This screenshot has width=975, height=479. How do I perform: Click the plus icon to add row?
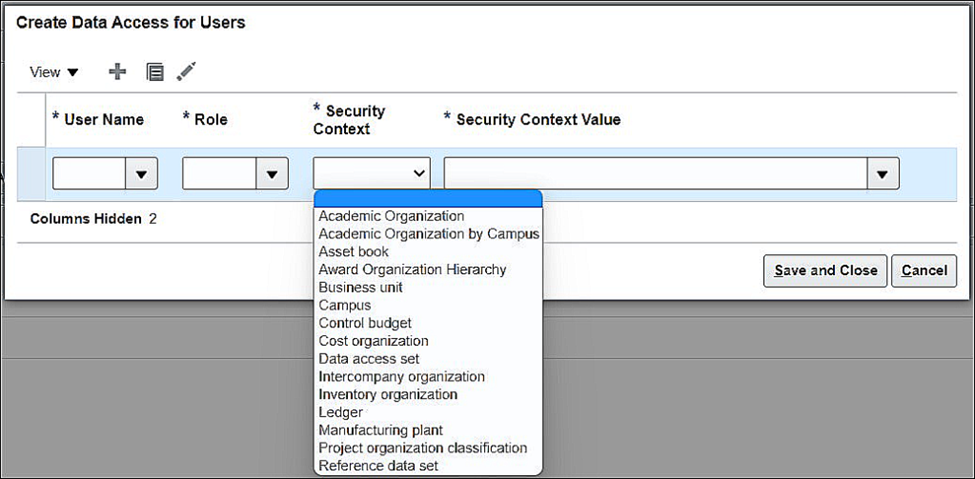coord(118,72)
